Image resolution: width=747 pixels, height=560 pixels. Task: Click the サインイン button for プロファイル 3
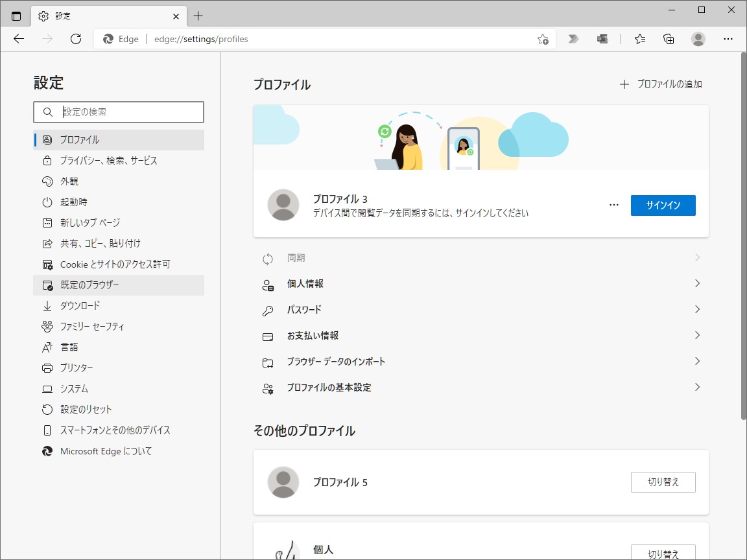point(663,205)
